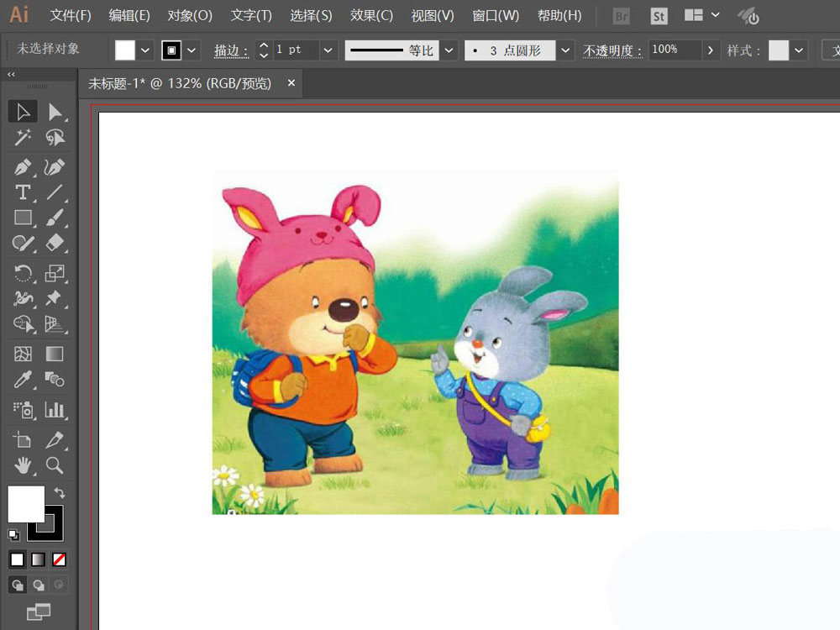Open the brush definition dropdown
The height and width of the screenshot is (630, 840).
tap(565, 50)
